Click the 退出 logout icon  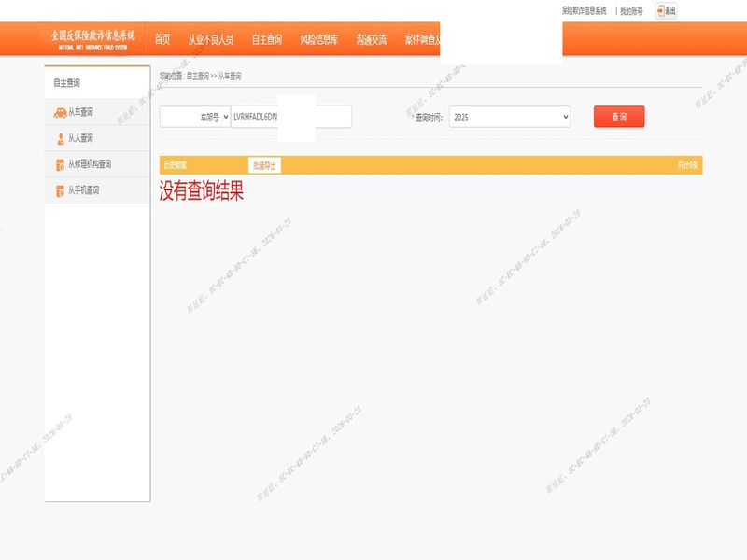coord(666,10)
